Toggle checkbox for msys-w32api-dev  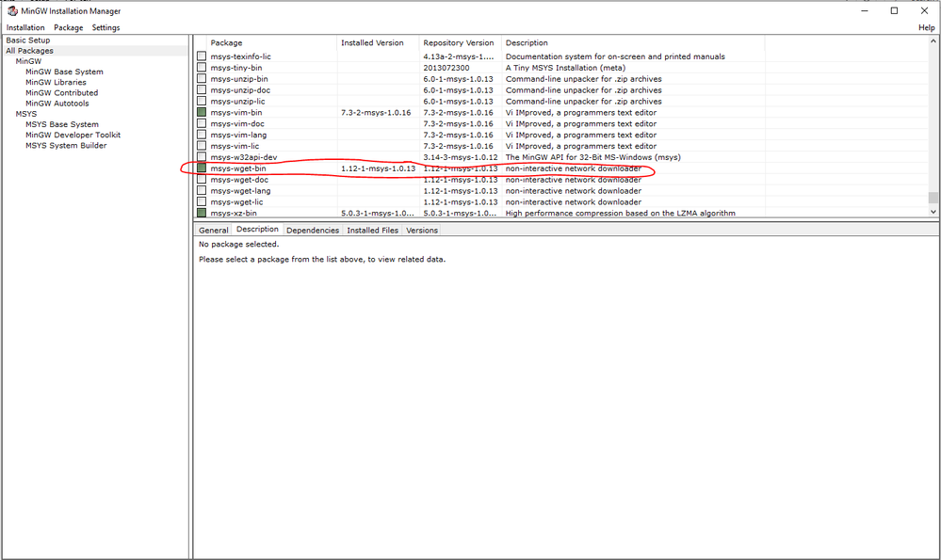pyautogui.click(x=202, y=156)
